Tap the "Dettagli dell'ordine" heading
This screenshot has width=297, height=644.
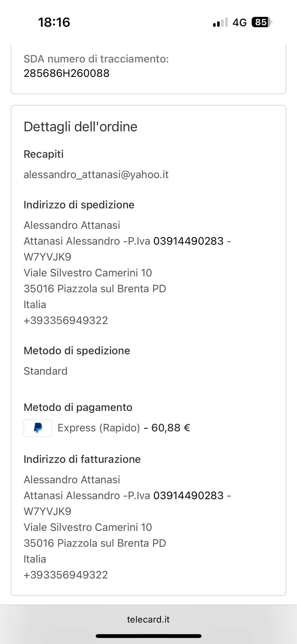80,126
